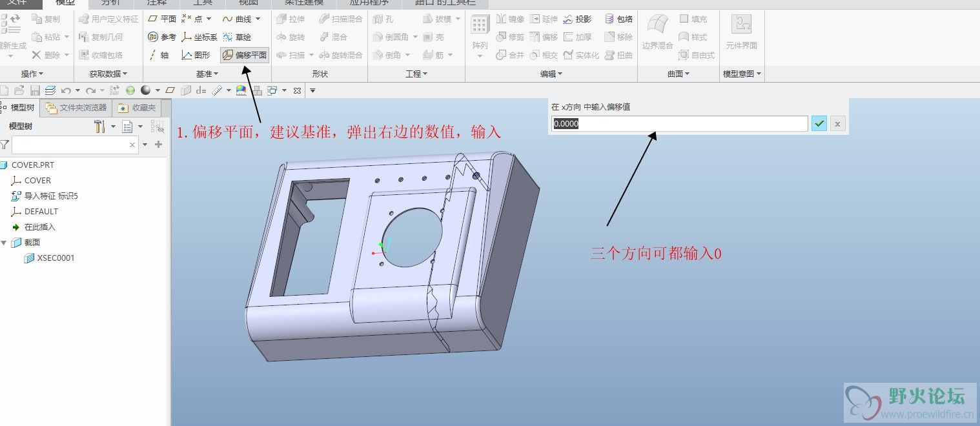Switch to the 收藏夹 tab
980x426 pixels.
[137, 107]
